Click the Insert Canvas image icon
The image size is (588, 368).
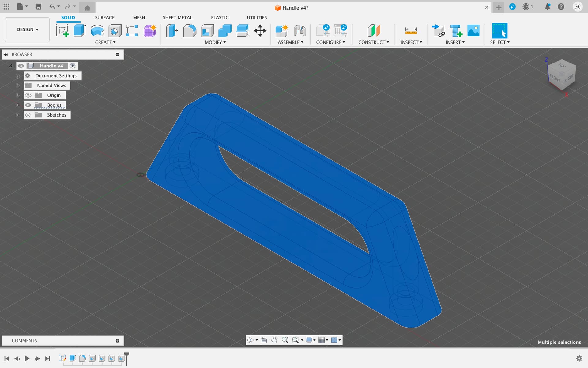[x=473, y=31]
